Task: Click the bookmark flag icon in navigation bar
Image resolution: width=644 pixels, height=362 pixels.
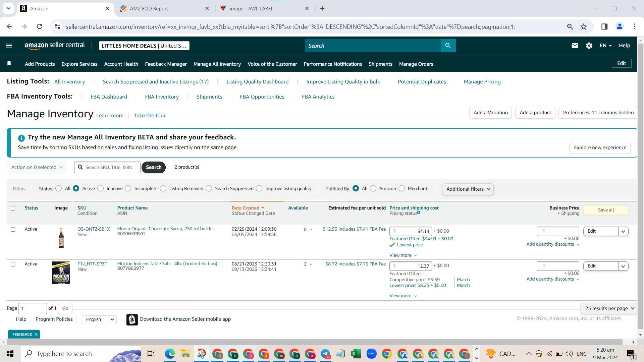Action: tap(9, 64)
